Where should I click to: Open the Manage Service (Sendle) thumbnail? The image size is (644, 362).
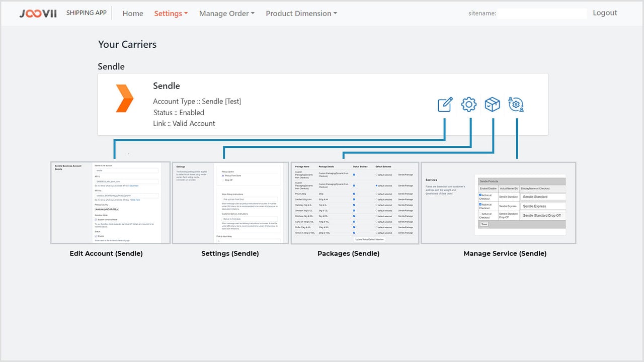click(x=499, y=203)
